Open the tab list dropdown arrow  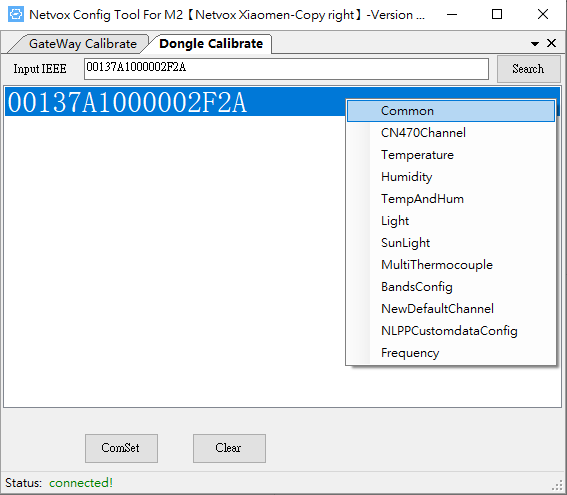[535, 44]
